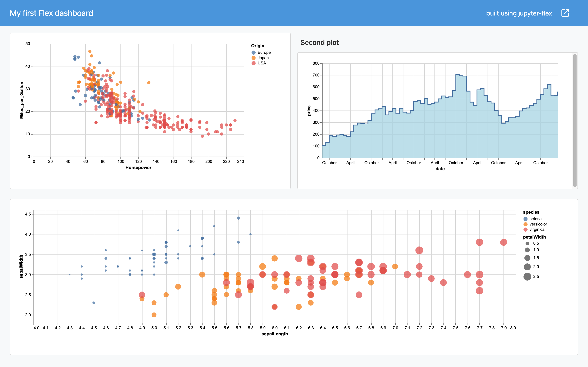588x367 pixels.
Task: Click the virginica legend circle
Action: pos(525,230)
